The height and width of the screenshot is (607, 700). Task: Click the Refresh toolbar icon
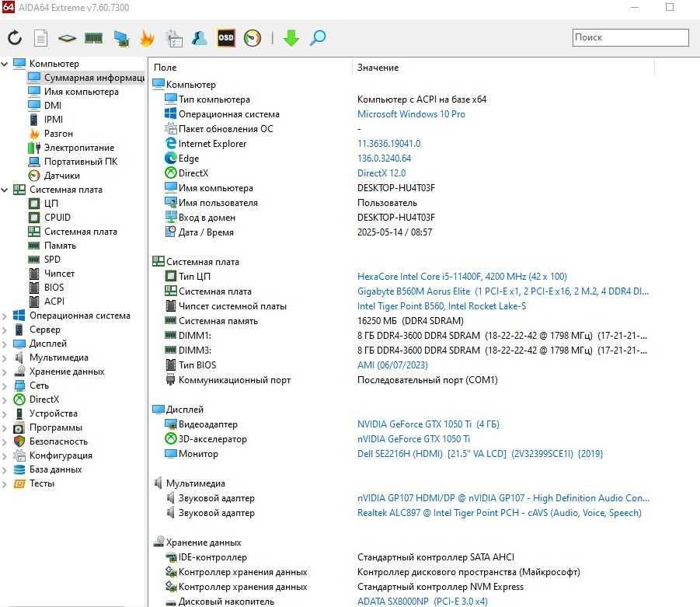coord(15,38)
